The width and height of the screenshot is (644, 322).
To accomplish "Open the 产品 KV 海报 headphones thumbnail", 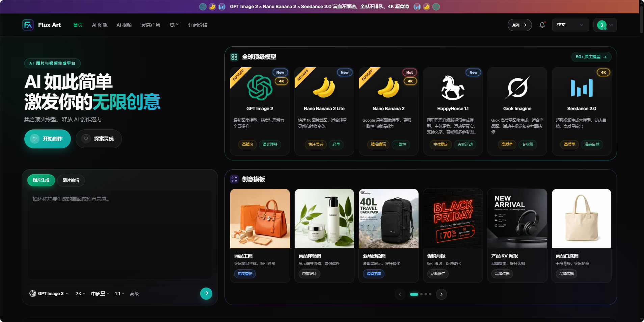I will click(517, 219).
